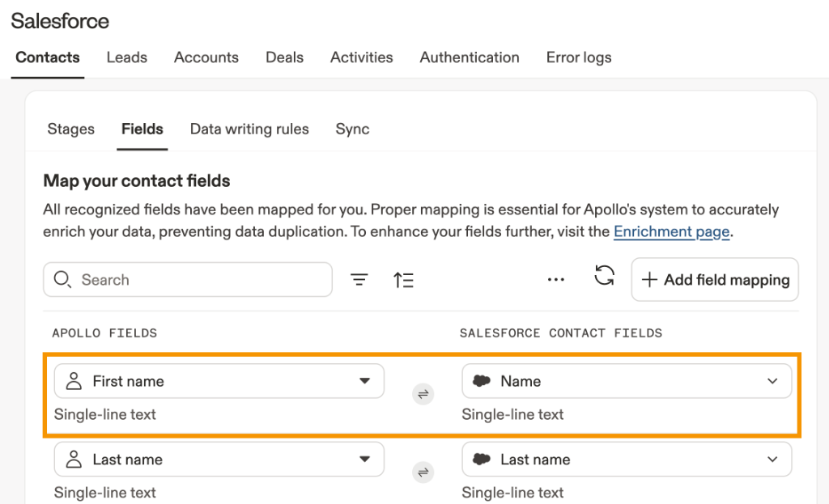Click the refresh fields icon

tap(604, 275)
